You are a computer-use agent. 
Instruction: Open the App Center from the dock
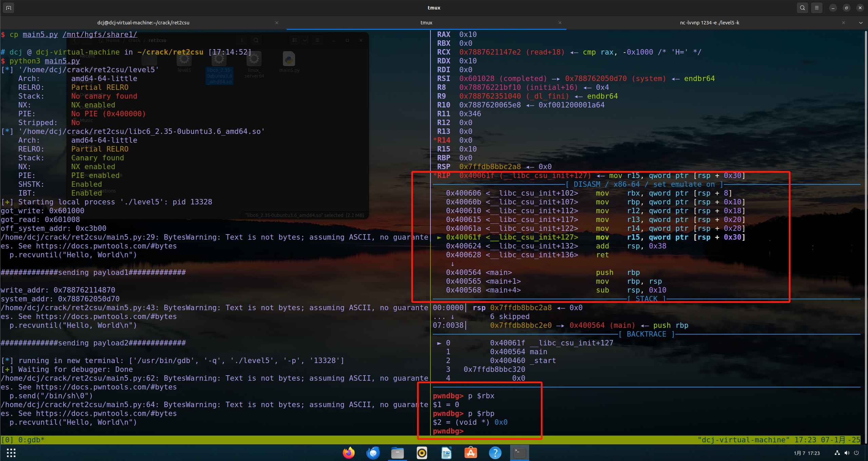(x=471, y=453)
